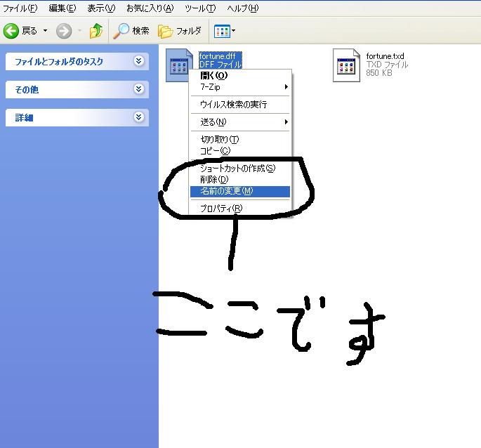481x448 pixels.
Task: Expand the ファイルとフォルダのタスク panel
Action: coord(139,61)
